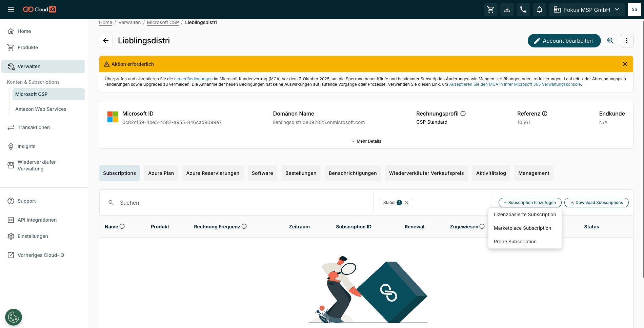Open the Aktivitätslog tab
Screen dimensions: 644x328
pos(491,173)
